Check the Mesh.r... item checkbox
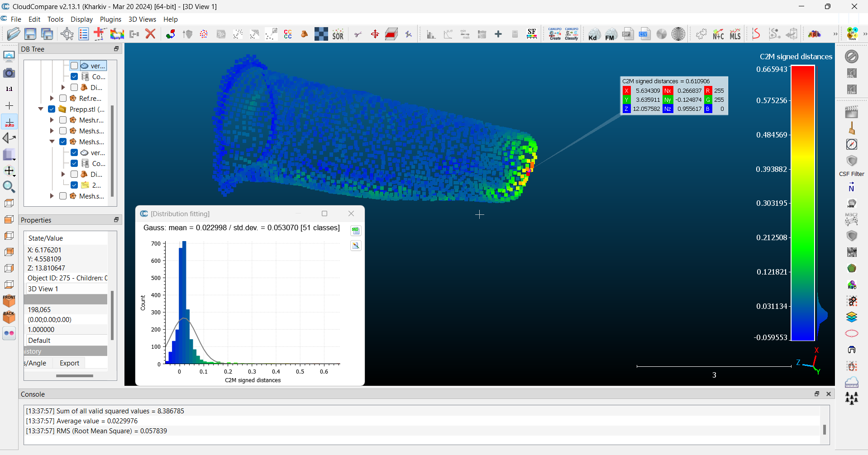This screenshot has height=455, width=868. [63, 120]
